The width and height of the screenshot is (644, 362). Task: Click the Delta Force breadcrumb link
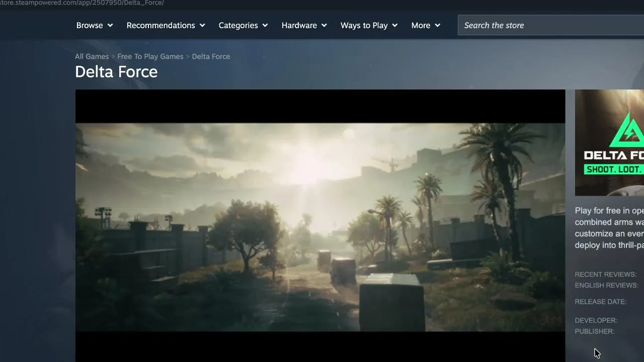[211, 56]
